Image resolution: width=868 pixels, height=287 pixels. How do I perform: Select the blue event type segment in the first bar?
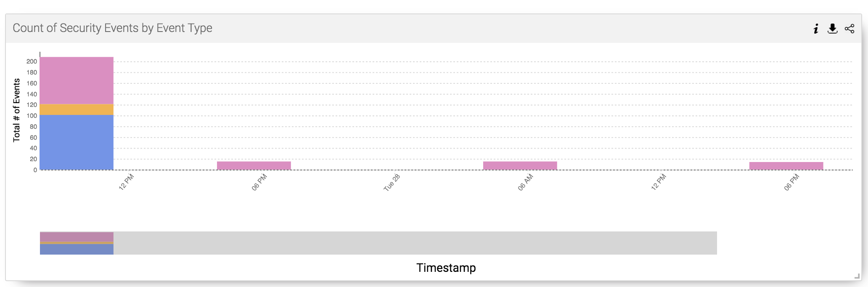[x=76, y=141]
